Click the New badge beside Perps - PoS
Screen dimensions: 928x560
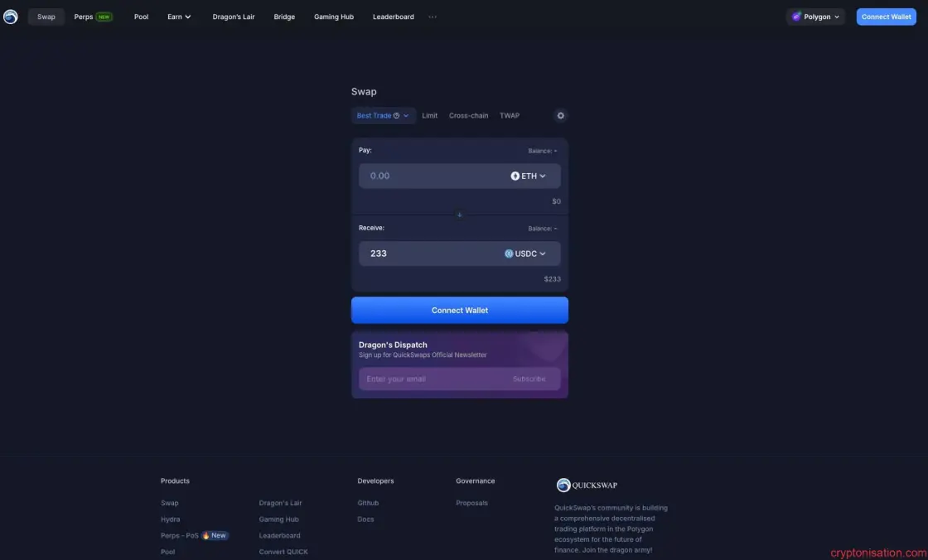(x=215, y=535)
